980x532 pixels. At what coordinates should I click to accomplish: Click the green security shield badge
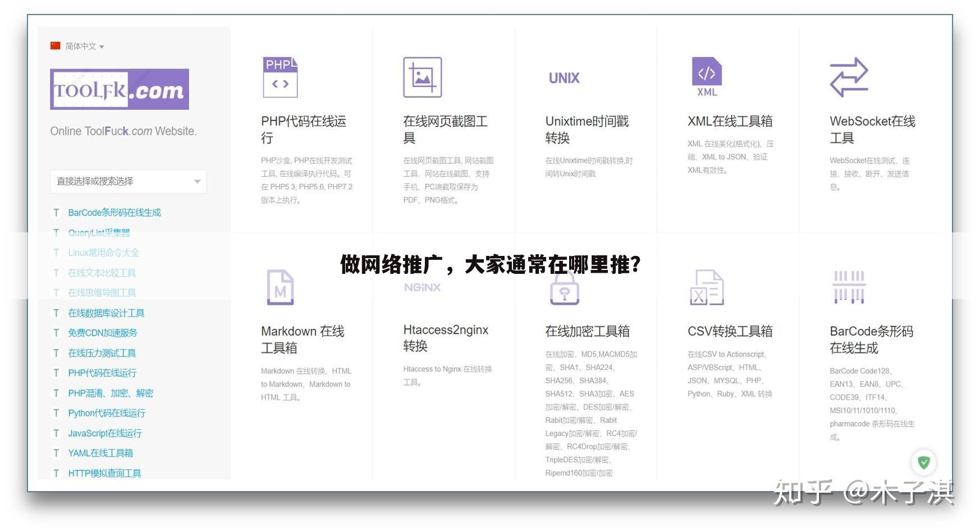[x=924, y=462]
